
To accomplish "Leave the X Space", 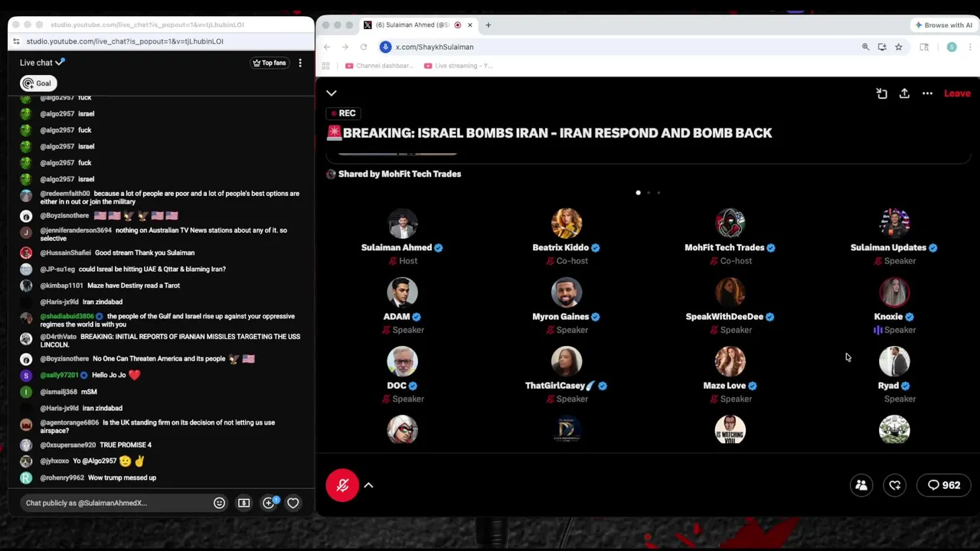I will click(x=957, y=93).
